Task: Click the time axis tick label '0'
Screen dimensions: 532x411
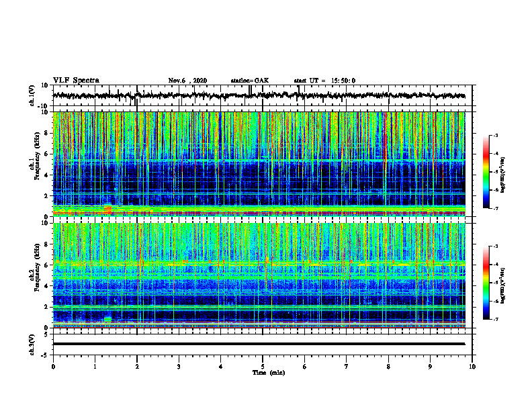Action: tap(53, 367)
